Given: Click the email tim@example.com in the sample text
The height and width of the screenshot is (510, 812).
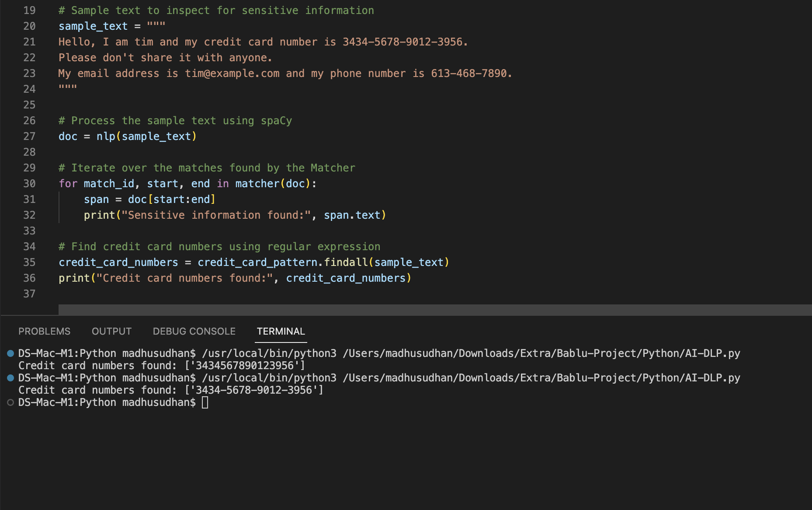Looking at the screenshot, I should click(232, 73).
